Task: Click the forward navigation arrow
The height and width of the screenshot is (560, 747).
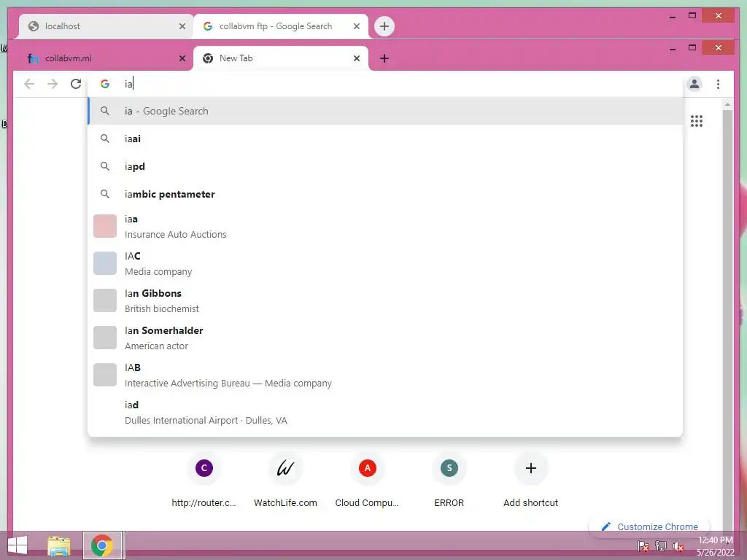Action: point(53,85)
